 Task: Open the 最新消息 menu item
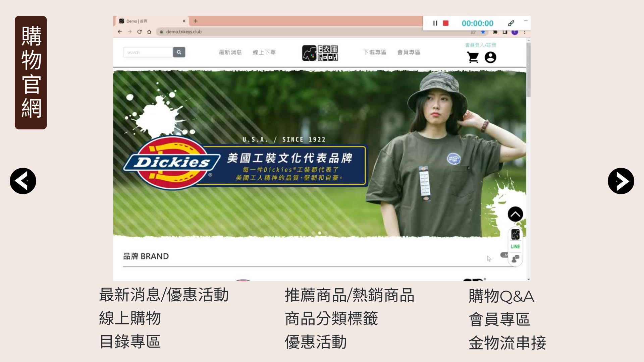pyautogui.click(x=230, y=52)
